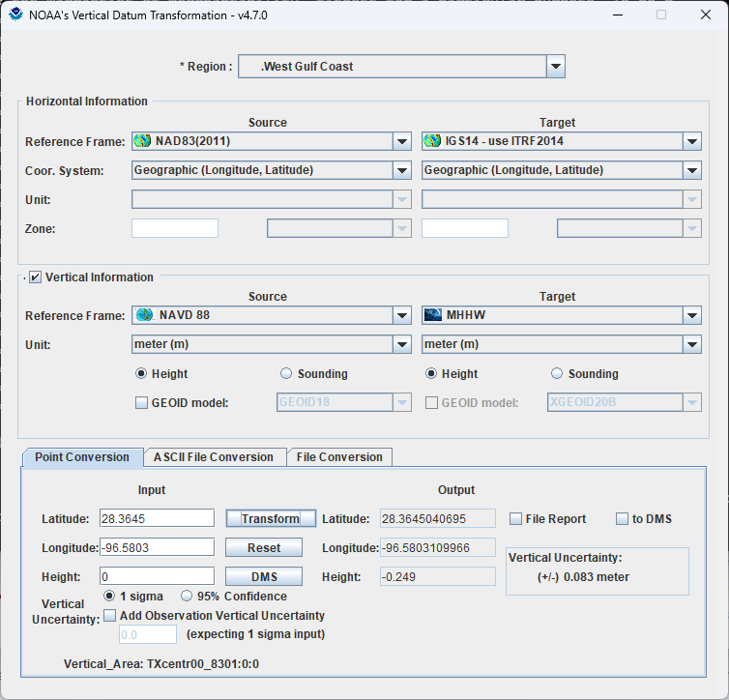Switch to ASCII File Conversion tab
729x700 pixels.
click(214, 457)
